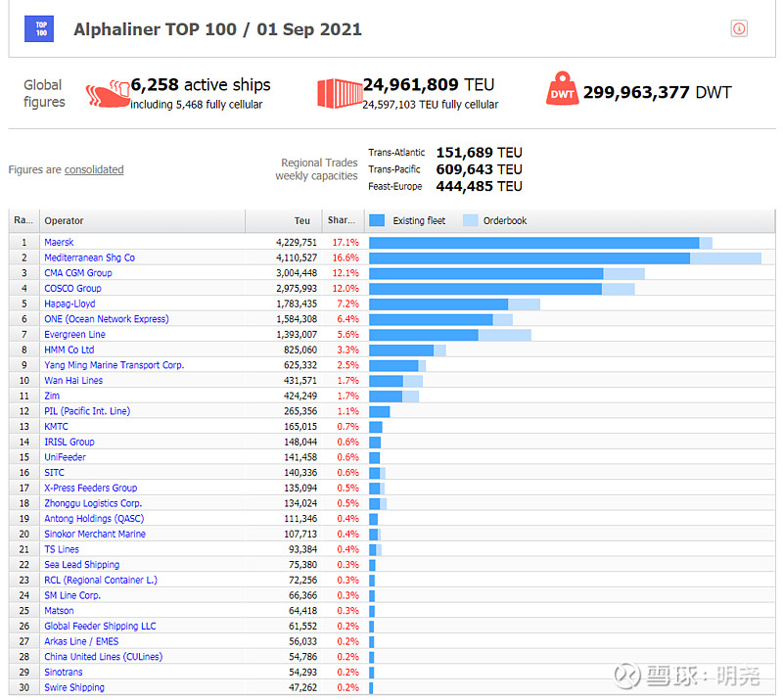The height and width of the screenshot is (700, 783).
Task: Click Maersk TEU value 4,229,751
Action: point(297,243)
